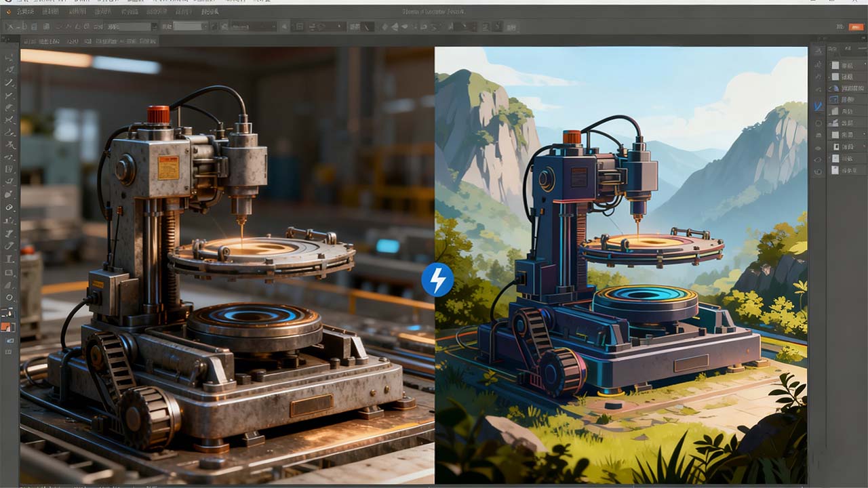Select the topmost tool in left toolbar

pyautogui.click(x=9, y=56)
